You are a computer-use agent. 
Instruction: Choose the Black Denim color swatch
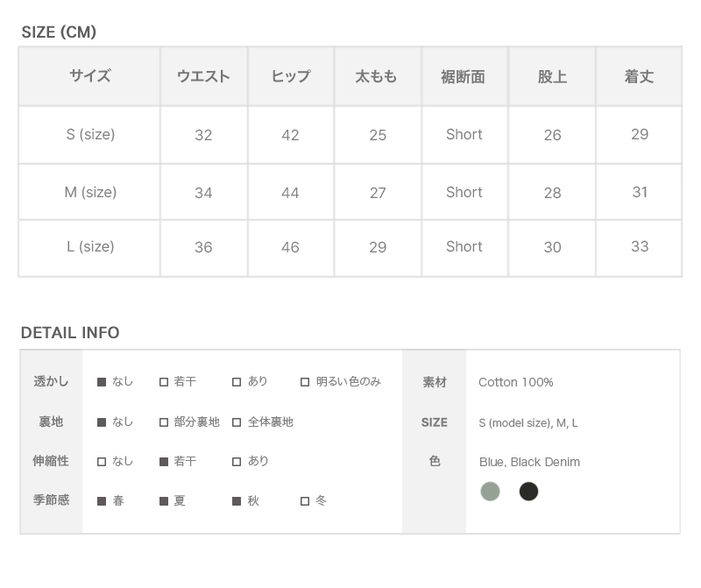(528, 492)
